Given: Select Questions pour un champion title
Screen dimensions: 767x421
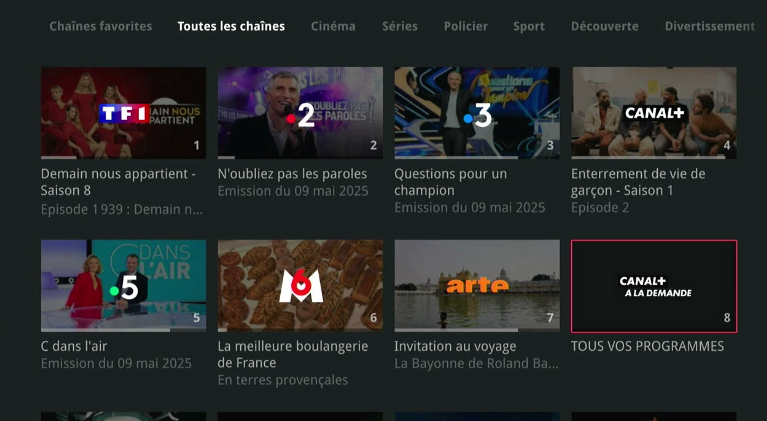Looking at the screenshot, I should [x=451, y=182].
